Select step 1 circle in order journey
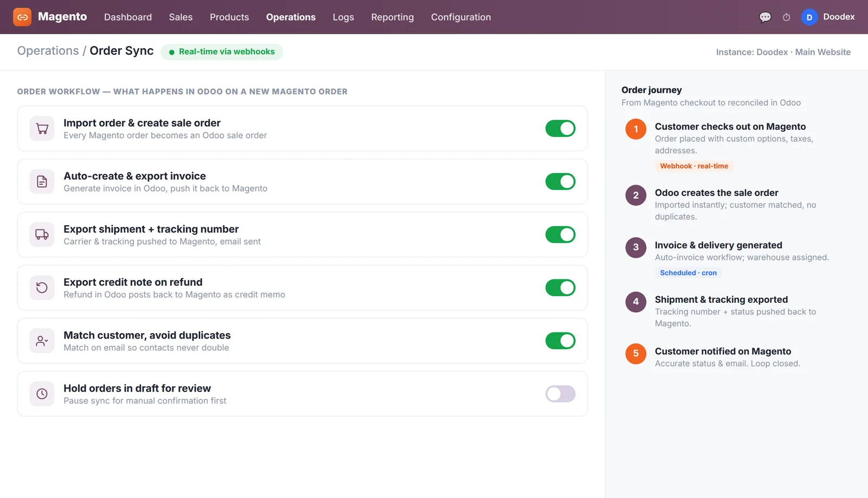The width and height of the screenshot is (868, 498). (636, 129)
